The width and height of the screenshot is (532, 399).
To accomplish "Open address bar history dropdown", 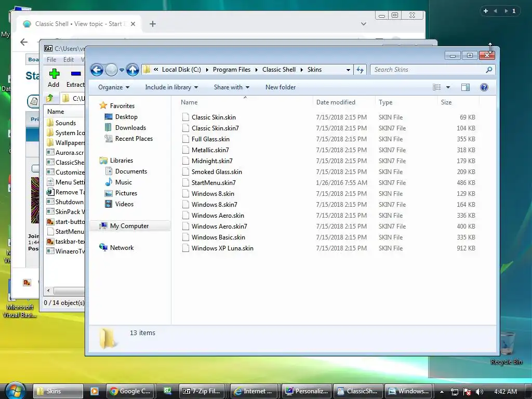I will pyautogui.click(x=348, y=70).
